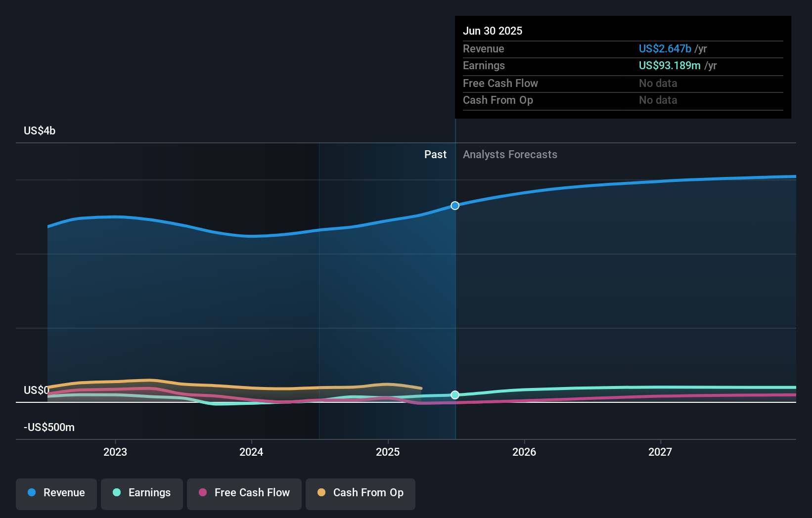Click the US$4b y-axis label
812x518 pixels.
click(x=40, y=130)
